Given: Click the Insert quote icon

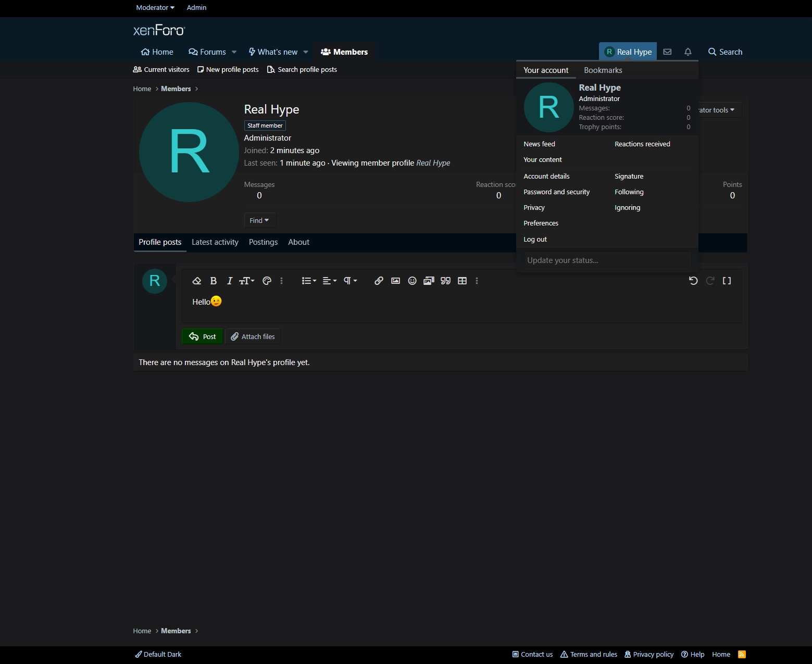Looking at the screenshot, I should 445,281.
